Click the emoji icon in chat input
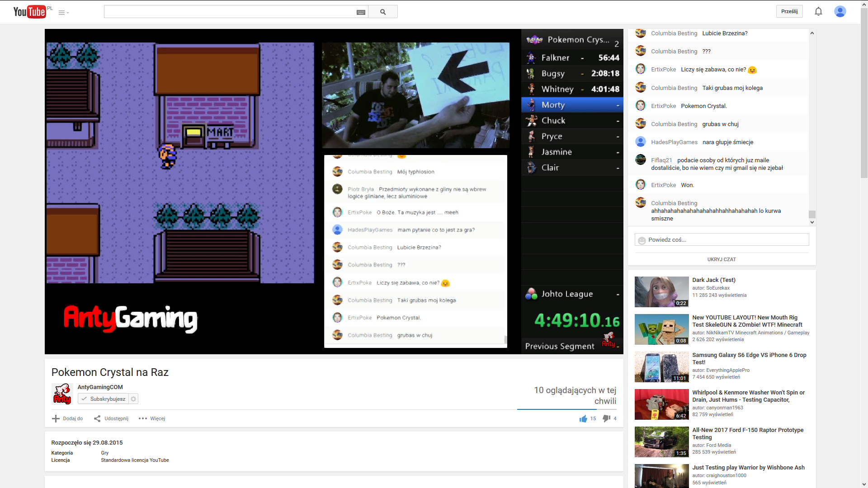This screenshot has width=868, height=488. pos(642,240)
